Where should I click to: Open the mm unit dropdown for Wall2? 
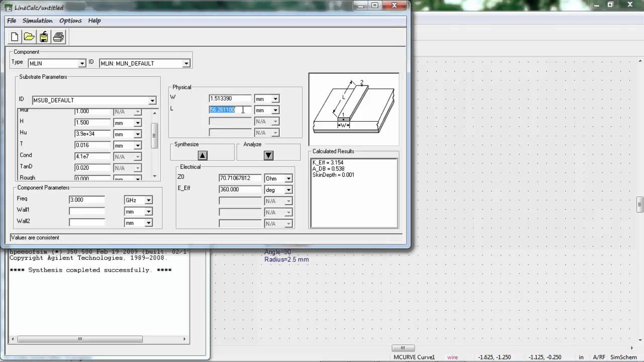148,223
